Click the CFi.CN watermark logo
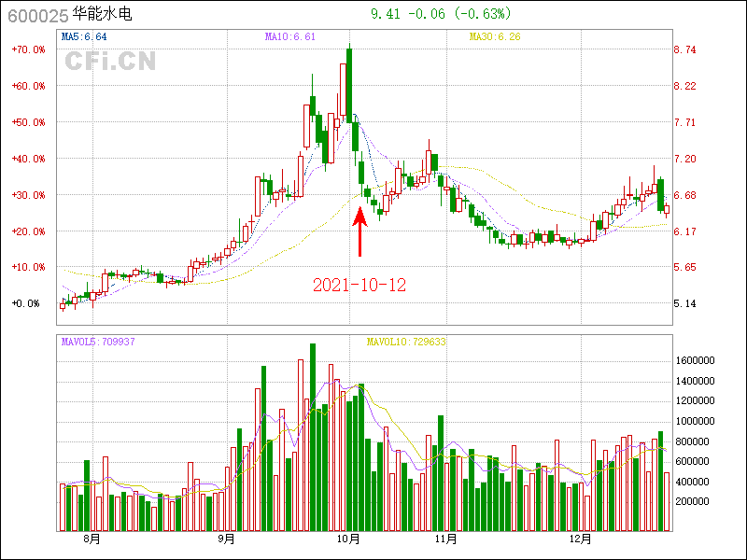This screenshot has width=747, height=560. (x=109, y=62)
